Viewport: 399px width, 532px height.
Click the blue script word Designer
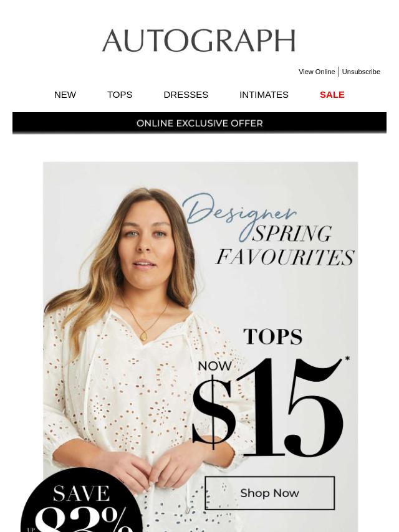point(239,212)
